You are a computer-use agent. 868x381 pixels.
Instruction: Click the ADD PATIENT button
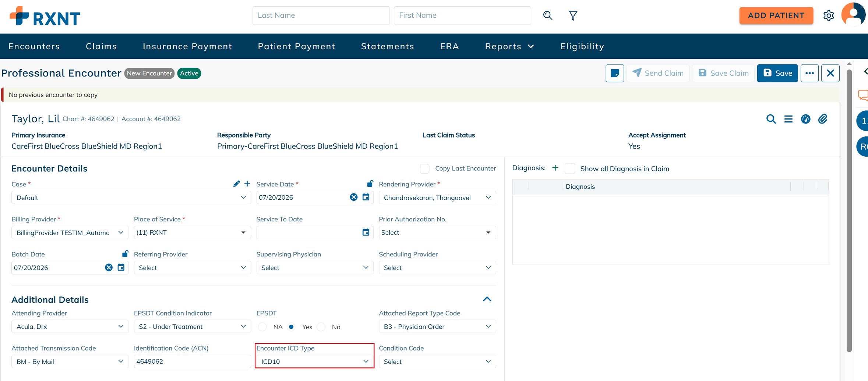(x=776, y=15)
